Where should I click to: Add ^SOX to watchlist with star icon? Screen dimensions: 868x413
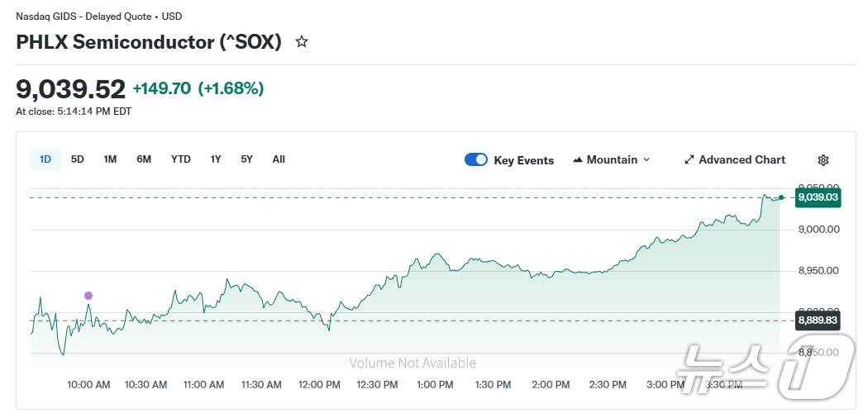302,41
